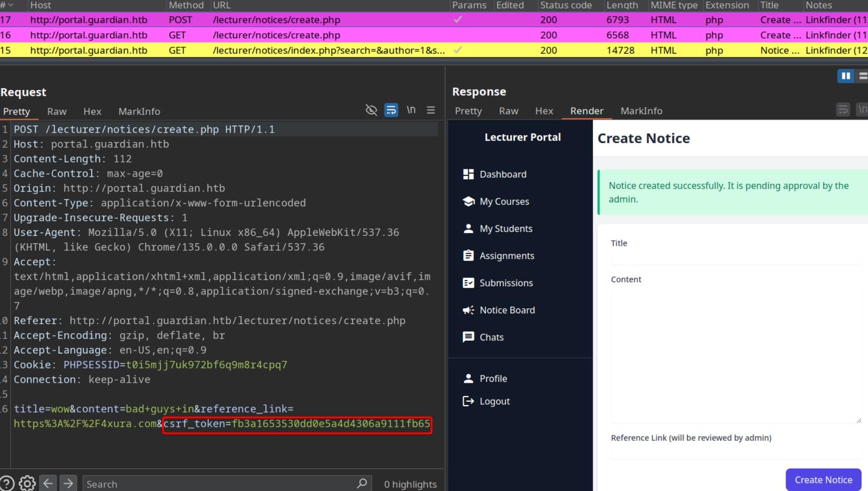Select history row 17 POST create.php
Image resolution: width=868 pixels, height=491 pixels.
coord(434,20)
